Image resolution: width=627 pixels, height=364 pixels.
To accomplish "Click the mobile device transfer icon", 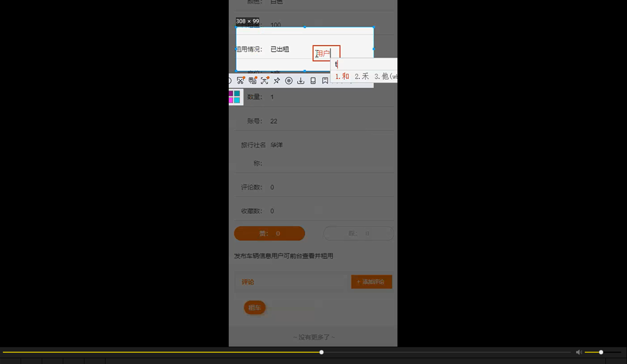I will tap(313, 81).
